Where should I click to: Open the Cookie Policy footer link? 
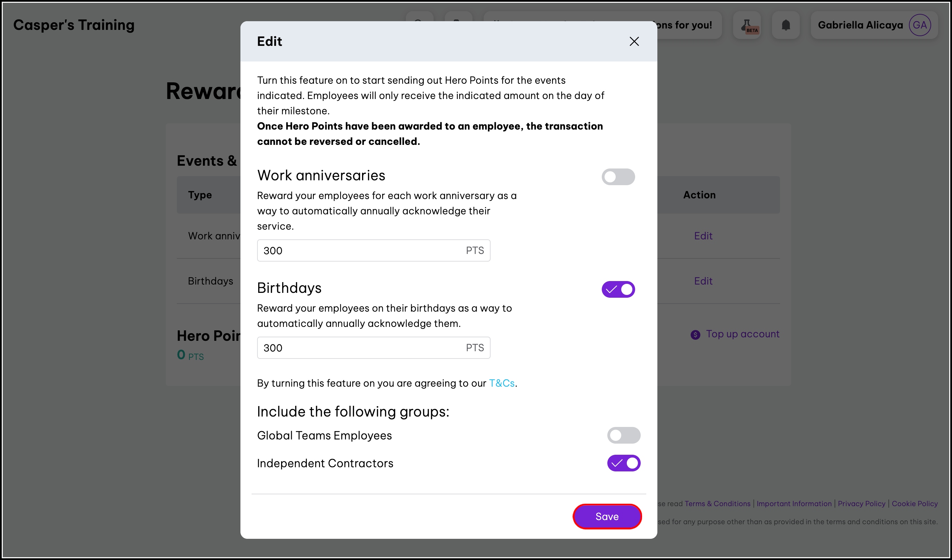[x=914, y=503]
